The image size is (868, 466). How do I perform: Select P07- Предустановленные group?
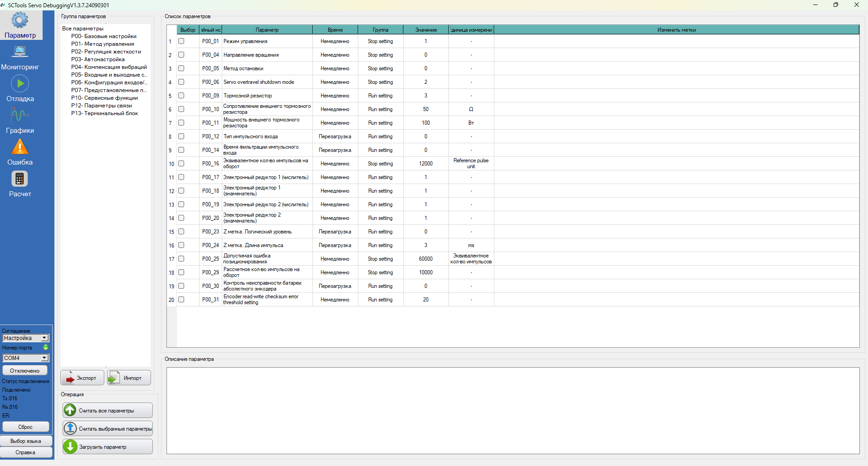click(x=109, y=90)
